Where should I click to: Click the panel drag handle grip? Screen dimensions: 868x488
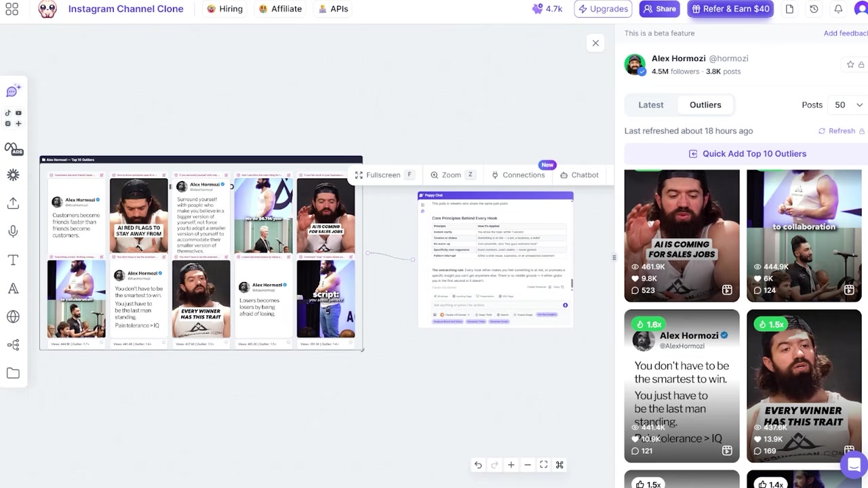coord(614,258)
